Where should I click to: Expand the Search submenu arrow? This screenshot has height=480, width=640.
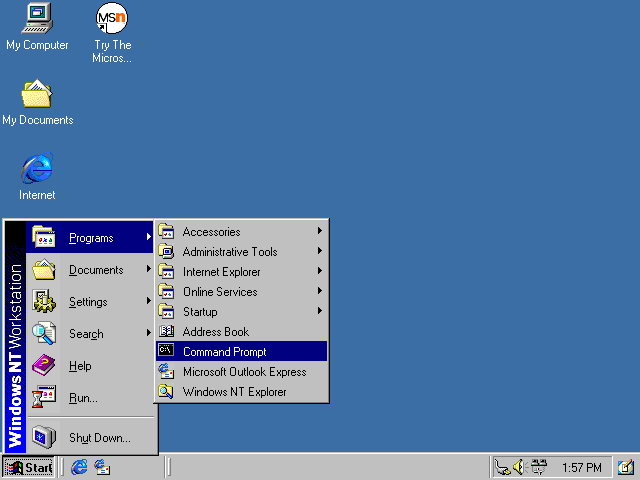tap(149, 333)
